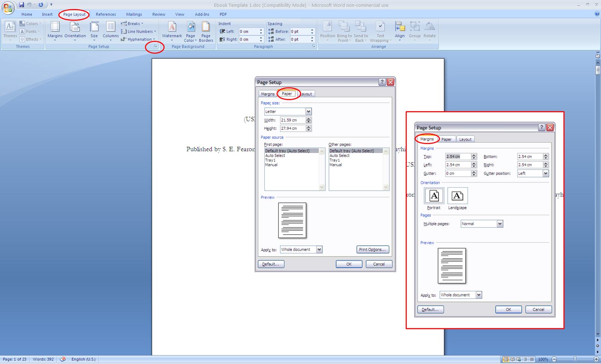Click the Print Options button

[x=373, y=249]
